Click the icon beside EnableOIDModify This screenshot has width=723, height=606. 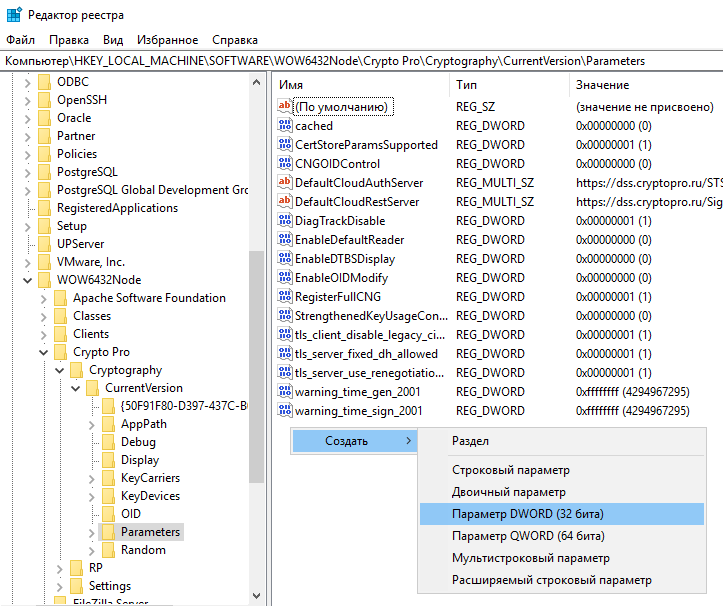(284, 277)
